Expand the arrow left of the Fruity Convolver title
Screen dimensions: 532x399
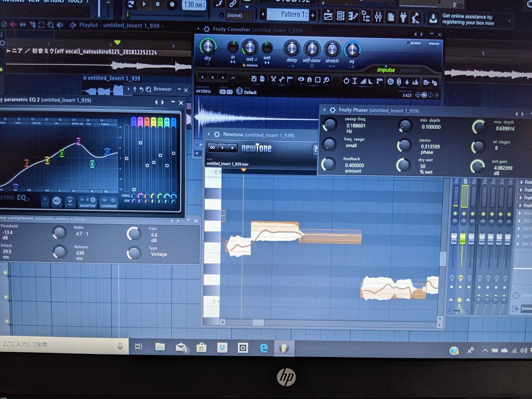click(x=199, y=29)
